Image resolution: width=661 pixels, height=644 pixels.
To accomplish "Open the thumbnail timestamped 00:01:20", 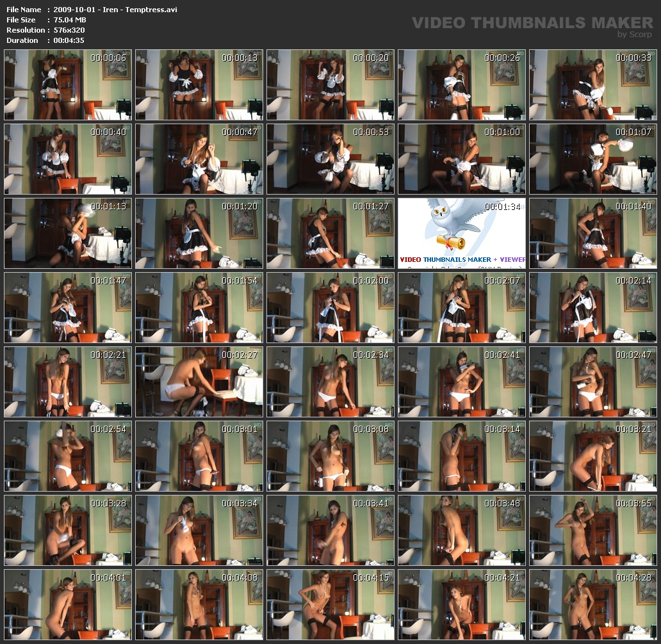I will [199, 233].
